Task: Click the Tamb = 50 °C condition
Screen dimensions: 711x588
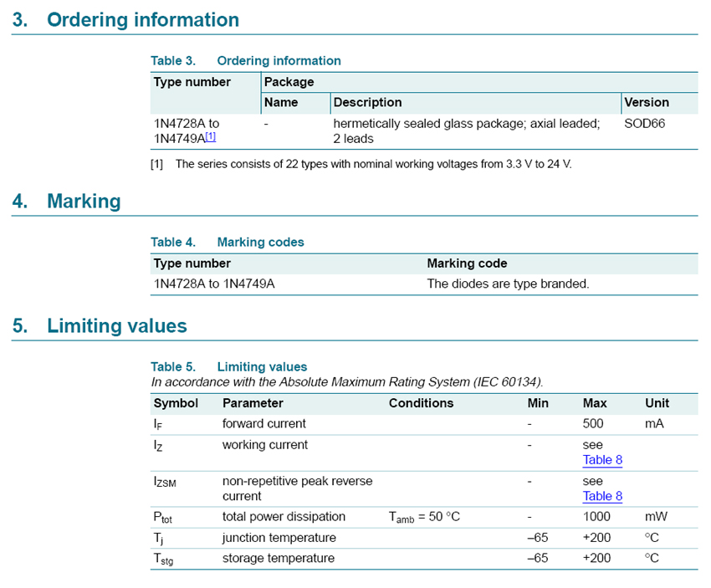Action: (x=424, y=517)
